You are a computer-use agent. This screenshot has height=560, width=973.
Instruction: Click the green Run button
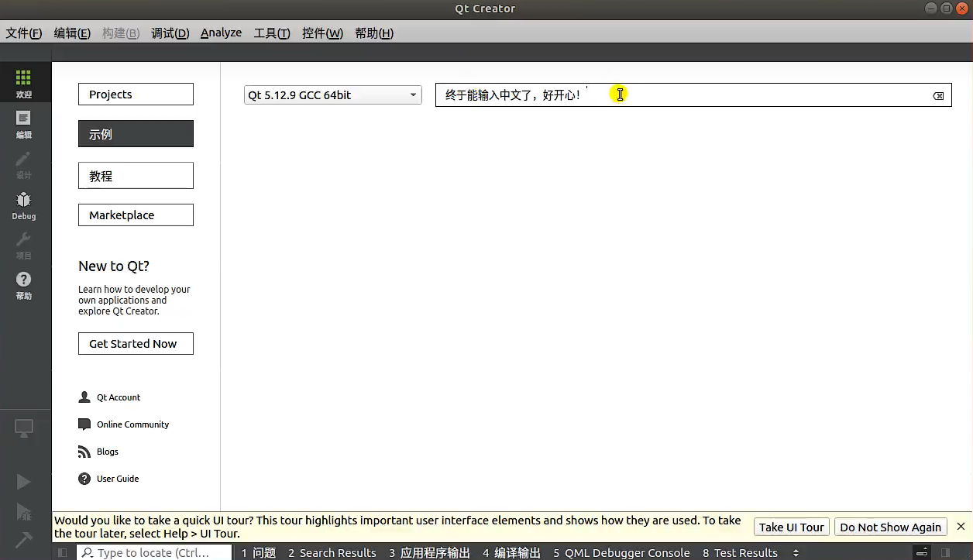24,482
